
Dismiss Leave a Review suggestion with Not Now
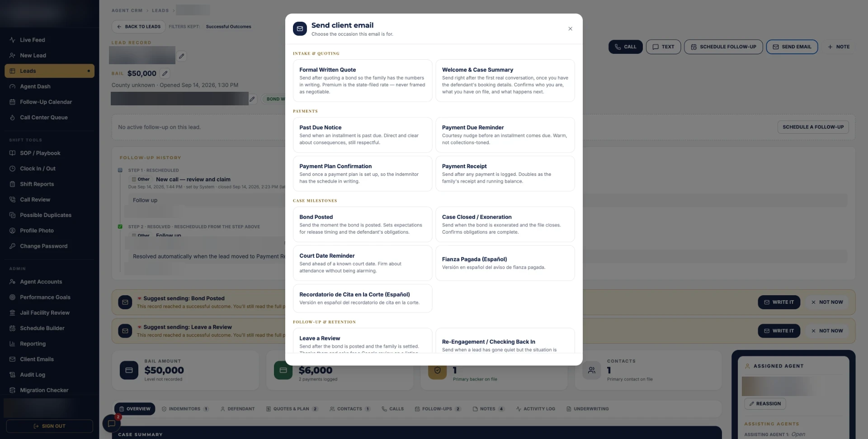827,330
